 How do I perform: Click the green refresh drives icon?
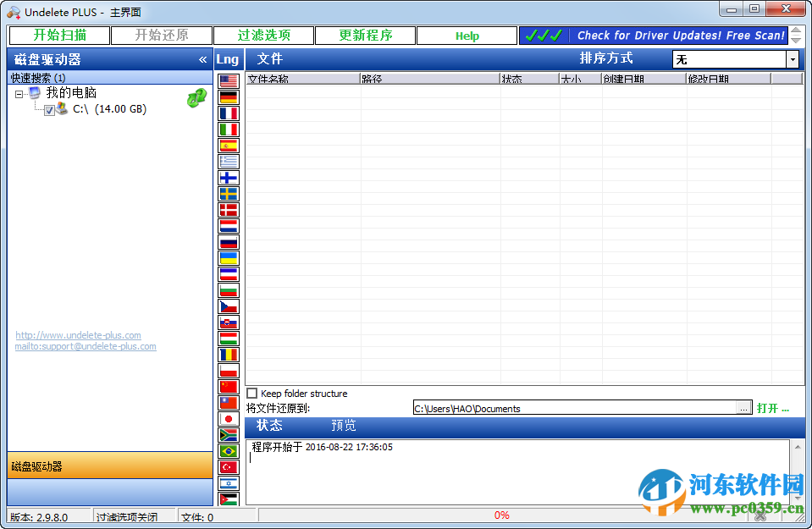tap(196, 97)
